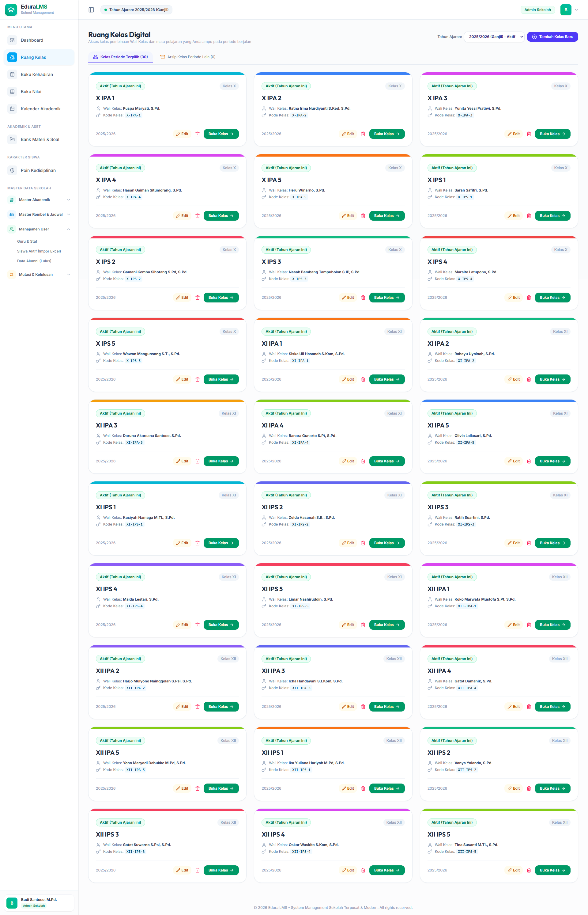
Task: Click trash icon on X IPS 3 card
Action: pos(363,298)
